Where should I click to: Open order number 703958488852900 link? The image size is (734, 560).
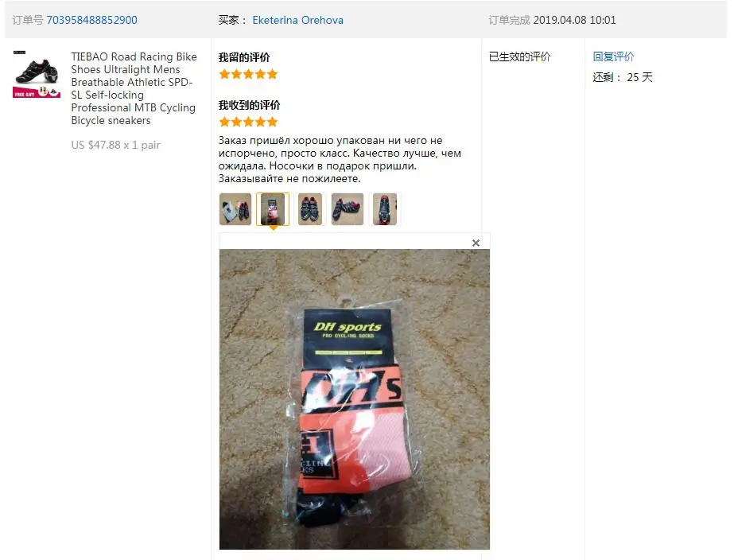91,20
